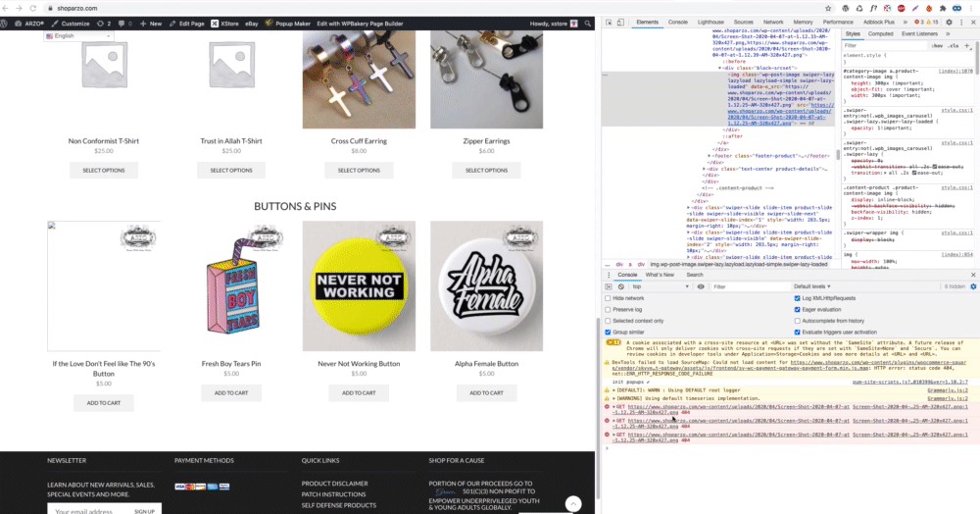Open comments bubble in WordPress admin bar
Viewport: 980px width, 514px height.
(125, 24)
